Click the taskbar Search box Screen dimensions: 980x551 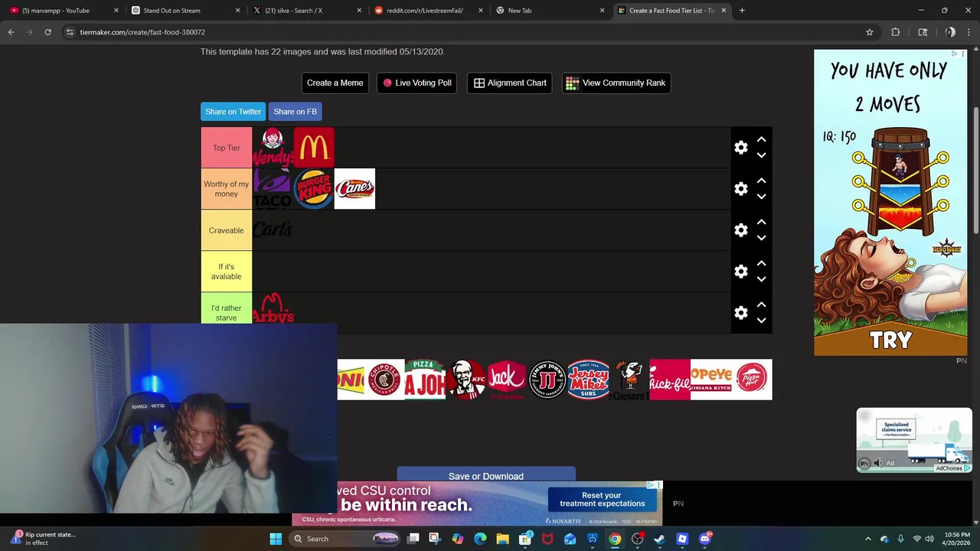(344, 539)
